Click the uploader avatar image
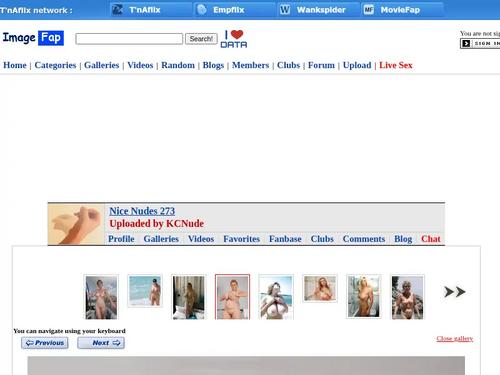 tap(76, 224)
